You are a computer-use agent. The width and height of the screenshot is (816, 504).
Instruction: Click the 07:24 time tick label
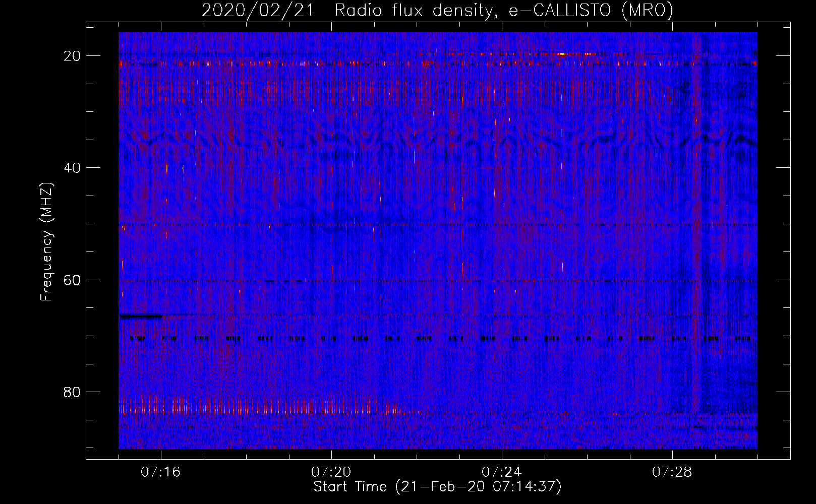502,472
